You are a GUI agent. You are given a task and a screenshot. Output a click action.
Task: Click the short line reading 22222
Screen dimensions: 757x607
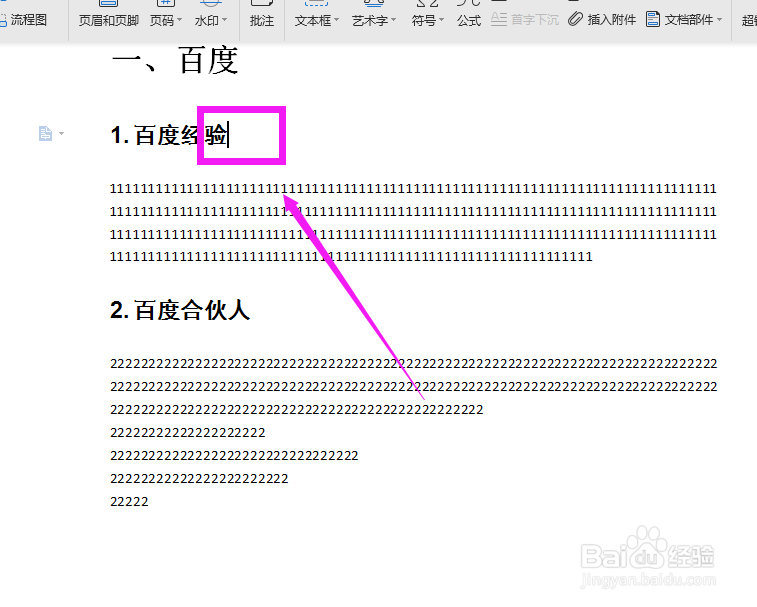click(x=129, y=502)
